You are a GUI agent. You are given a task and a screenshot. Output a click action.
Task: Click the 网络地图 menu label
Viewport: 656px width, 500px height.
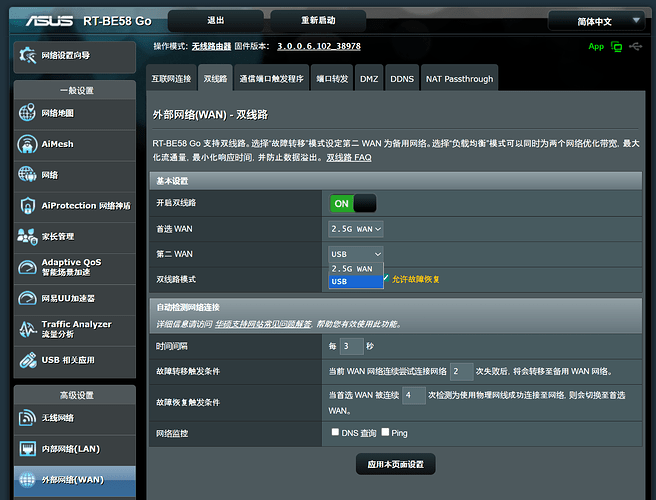[58, 113]
